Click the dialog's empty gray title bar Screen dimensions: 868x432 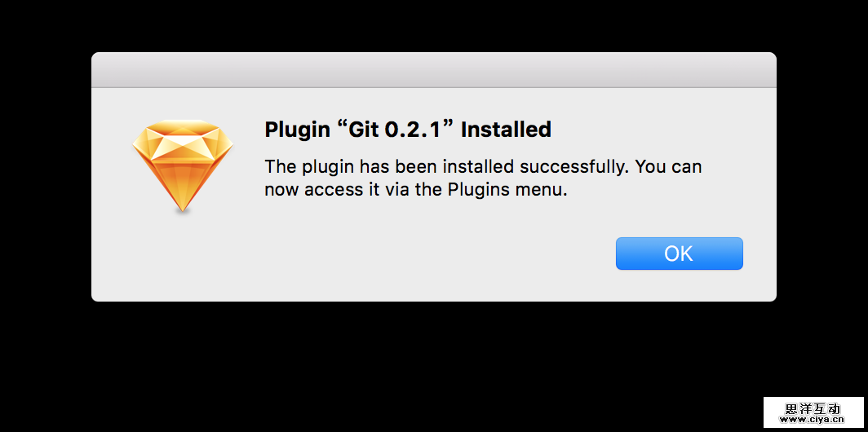pos(433,70)
